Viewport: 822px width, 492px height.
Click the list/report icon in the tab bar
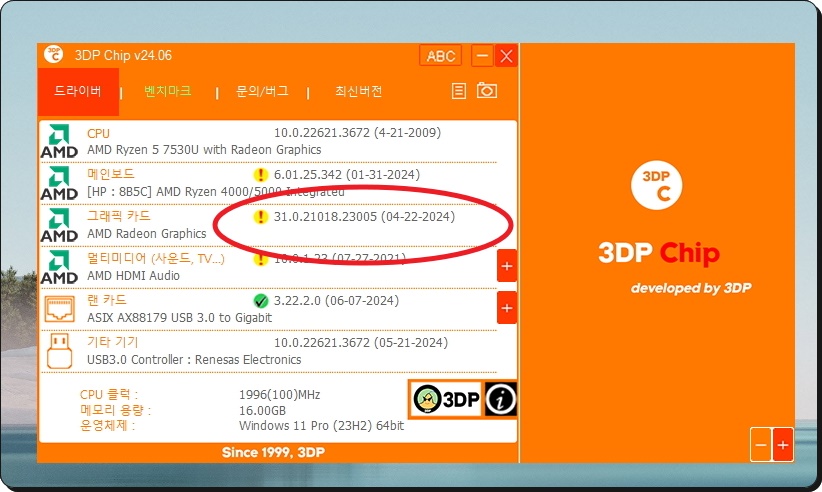459,91
